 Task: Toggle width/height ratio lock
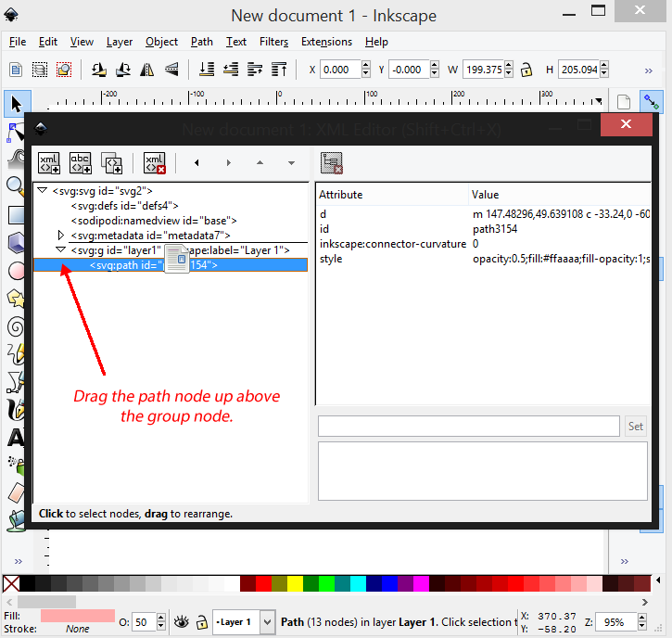(x=526, y=70)
